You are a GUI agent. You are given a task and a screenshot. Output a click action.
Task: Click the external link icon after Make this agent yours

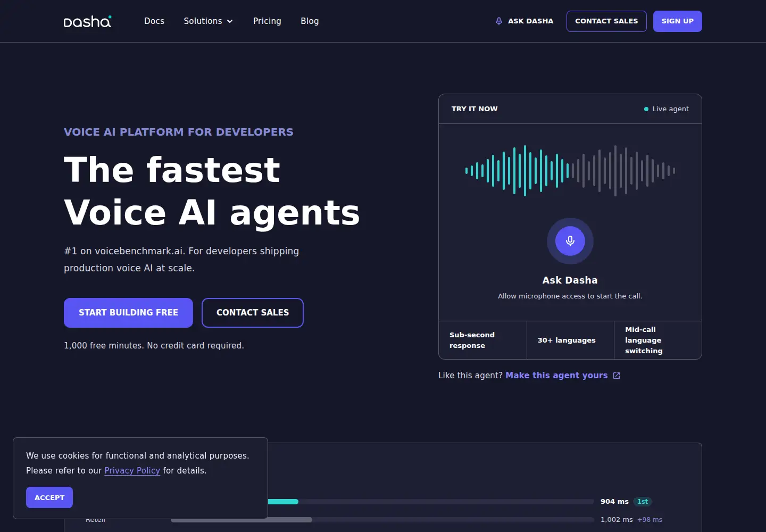617,376
